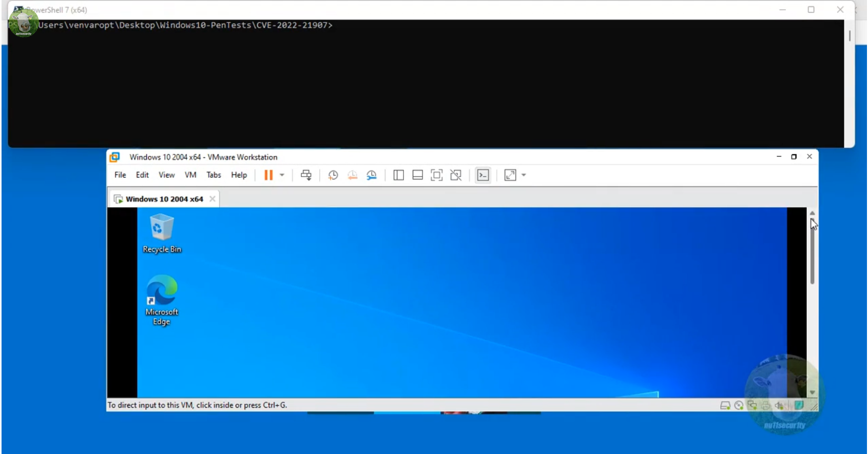Click the CVE-2022-21907 path text in PowerShell
This screenshot has height=454, width=868.
[x=292, y=25]
